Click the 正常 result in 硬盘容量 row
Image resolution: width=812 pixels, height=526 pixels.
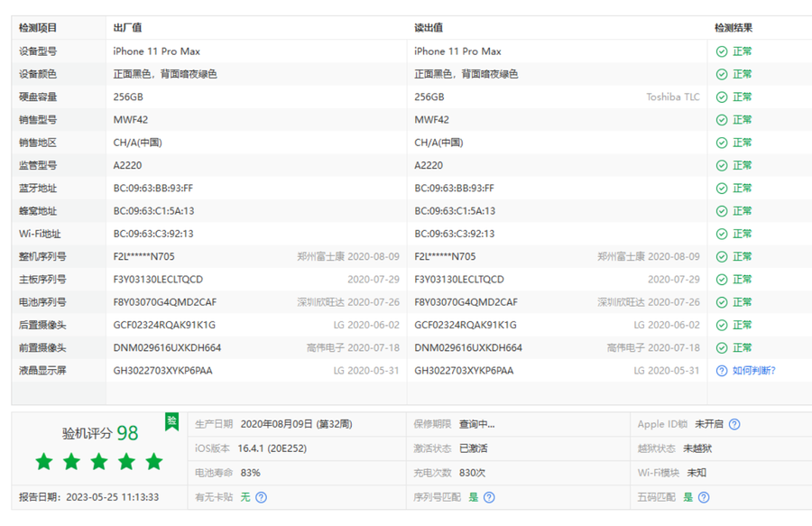(743, 97)
